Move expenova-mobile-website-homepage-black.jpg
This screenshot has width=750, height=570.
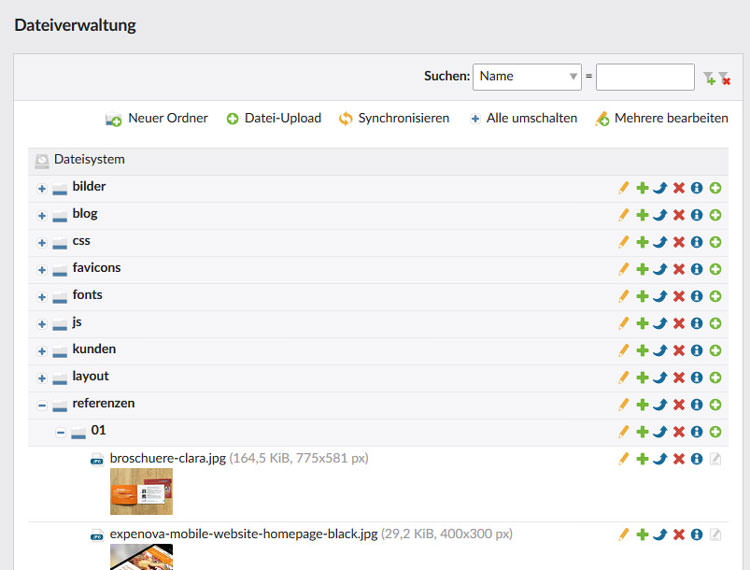coord(660,534)
